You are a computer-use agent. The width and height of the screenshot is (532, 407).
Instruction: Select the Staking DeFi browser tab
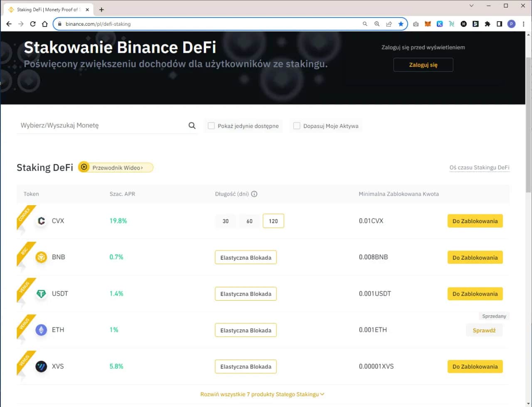point(46,9)
